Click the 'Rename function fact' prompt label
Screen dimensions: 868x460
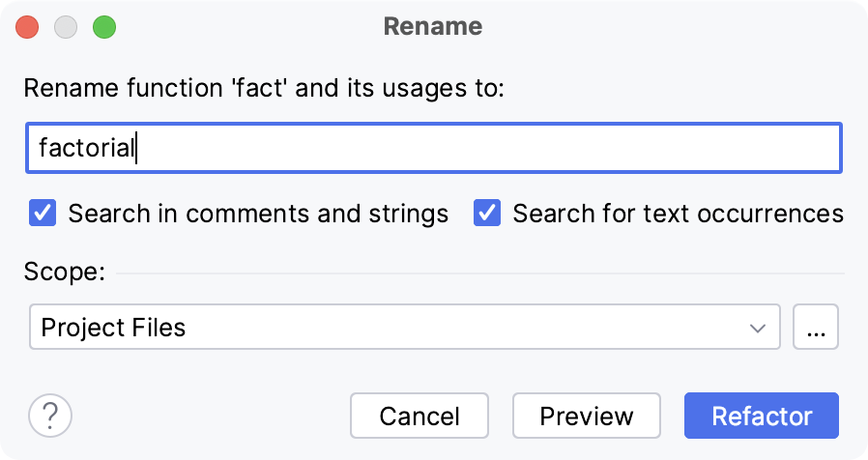(x=264, y=90)
